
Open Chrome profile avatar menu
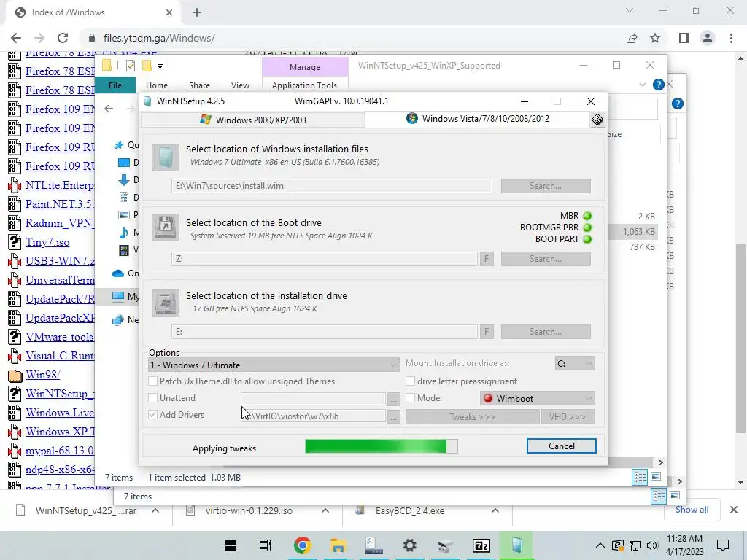[x=708, y=38]
